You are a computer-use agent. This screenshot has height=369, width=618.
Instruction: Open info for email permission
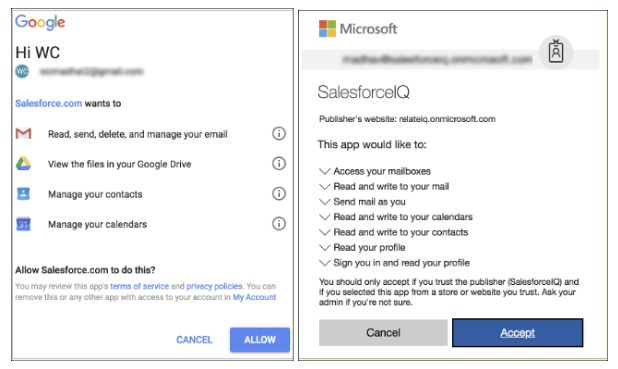279,134
